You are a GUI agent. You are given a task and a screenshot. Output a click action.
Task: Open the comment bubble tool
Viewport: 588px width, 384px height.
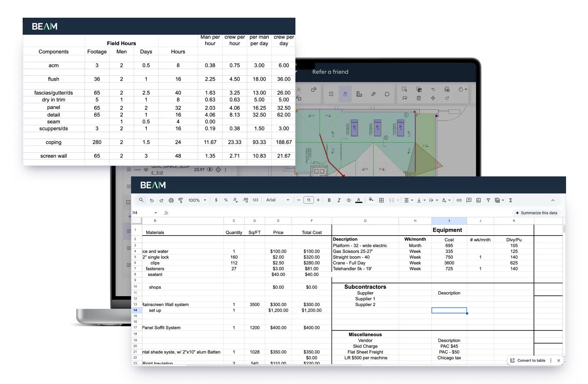tap(387, 94)
